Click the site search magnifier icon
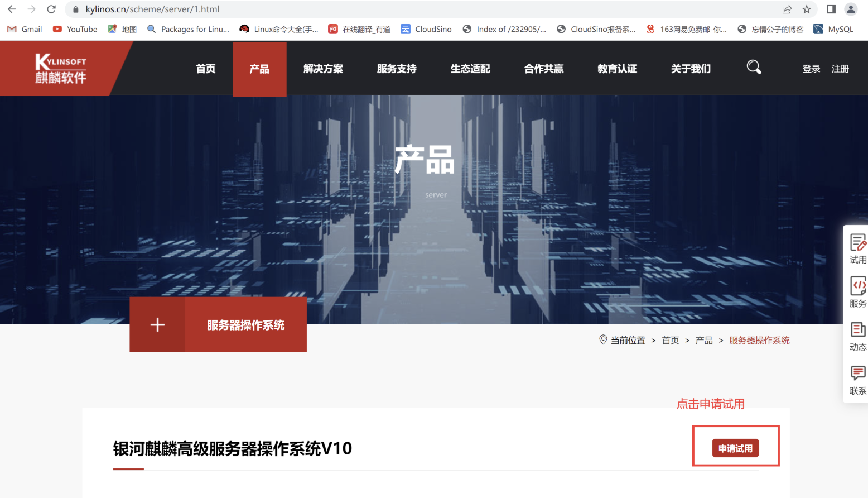 coord(754,67)
